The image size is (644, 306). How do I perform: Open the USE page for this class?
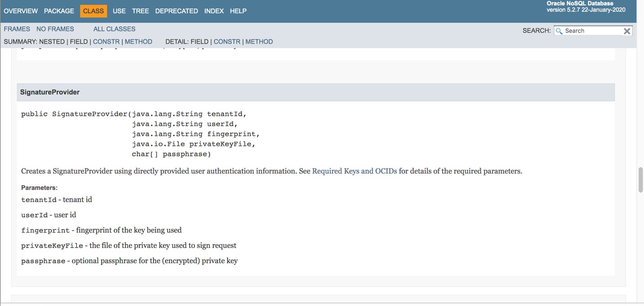click(x=119, y=11)
